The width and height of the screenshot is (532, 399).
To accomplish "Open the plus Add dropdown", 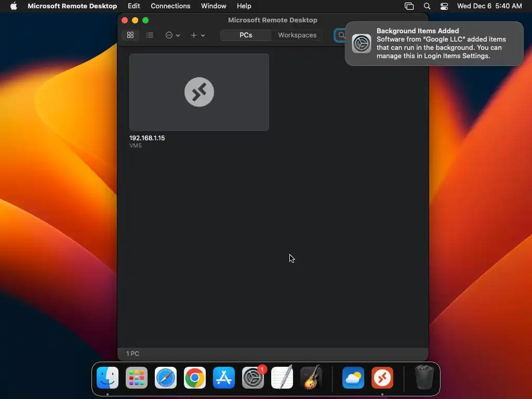I will click(197, 35).
